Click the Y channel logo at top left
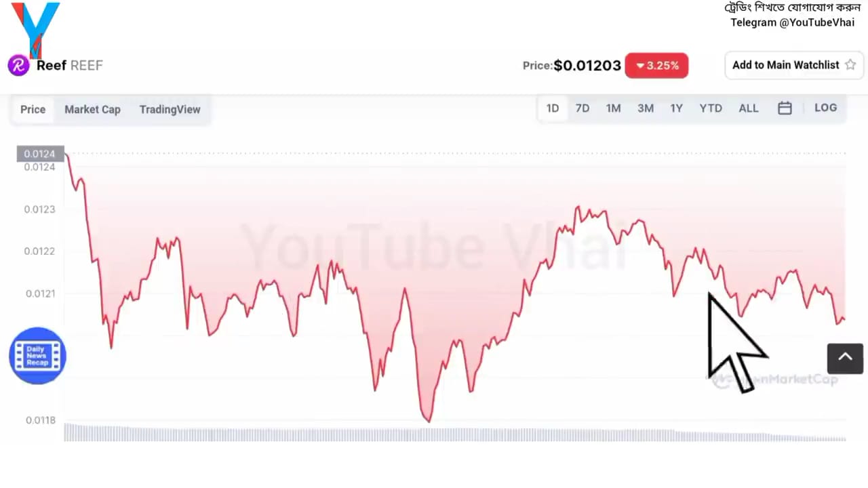Screen dimensions: 868x488 [35, 28]
